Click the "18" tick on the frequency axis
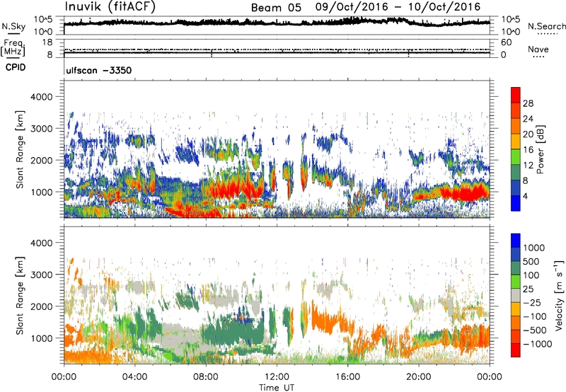 click(x=47, y=42)
